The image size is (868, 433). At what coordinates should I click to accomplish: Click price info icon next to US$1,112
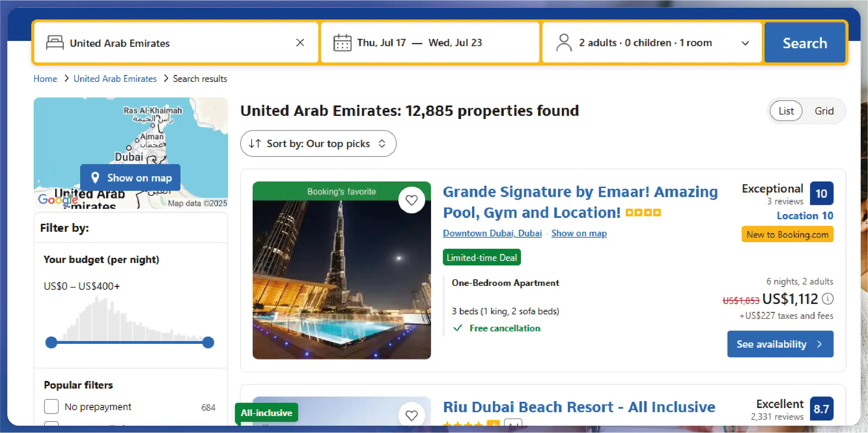(x=828, y=299)
